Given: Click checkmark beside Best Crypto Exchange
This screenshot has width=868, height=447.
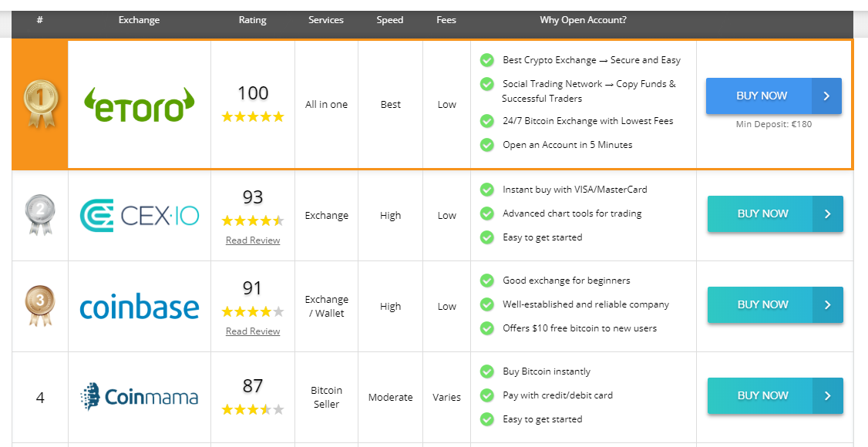Looking at the screenshot, I should (x=486, y=60).
